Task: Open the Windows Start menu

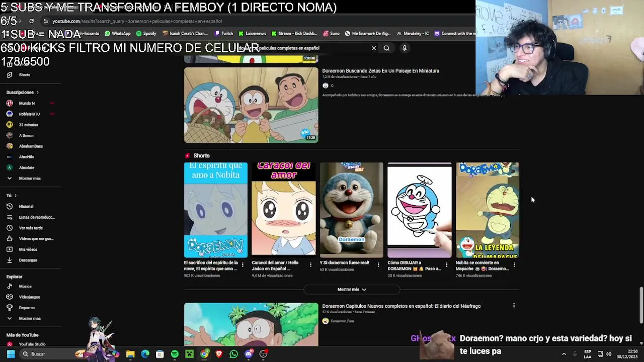Action: point(11,354)
